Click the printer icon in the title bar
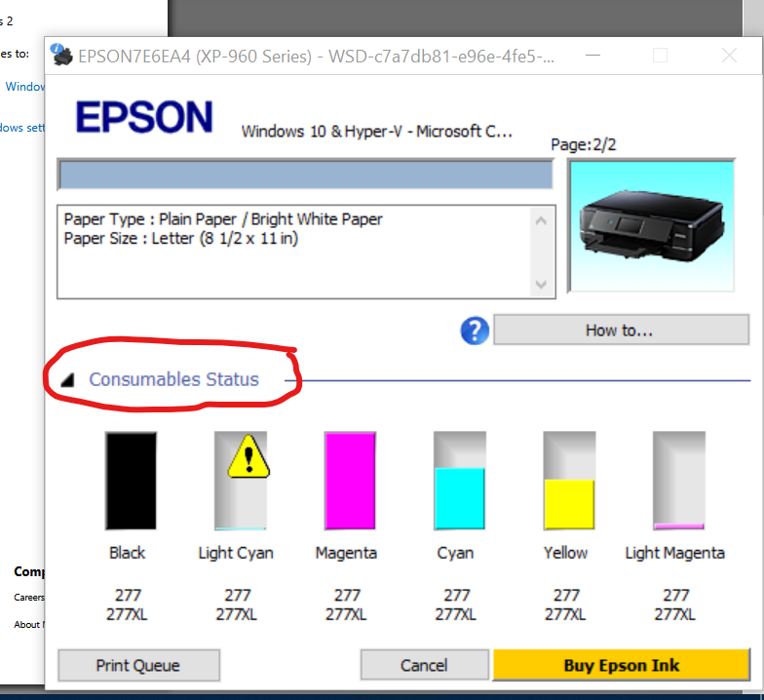 61,55
